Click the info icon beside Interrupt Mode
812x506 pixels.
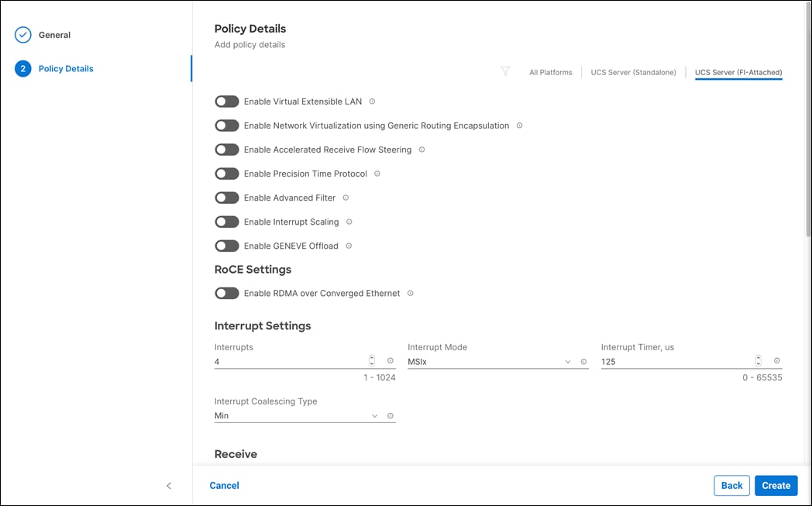(583, 361)
